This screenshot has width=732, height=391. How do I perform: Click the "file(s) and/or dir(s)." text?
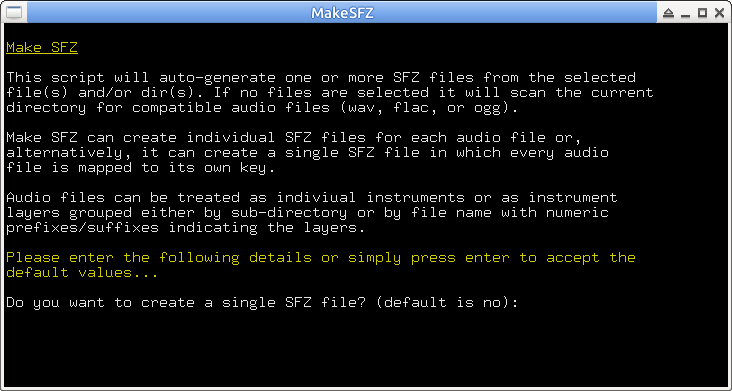105,92
